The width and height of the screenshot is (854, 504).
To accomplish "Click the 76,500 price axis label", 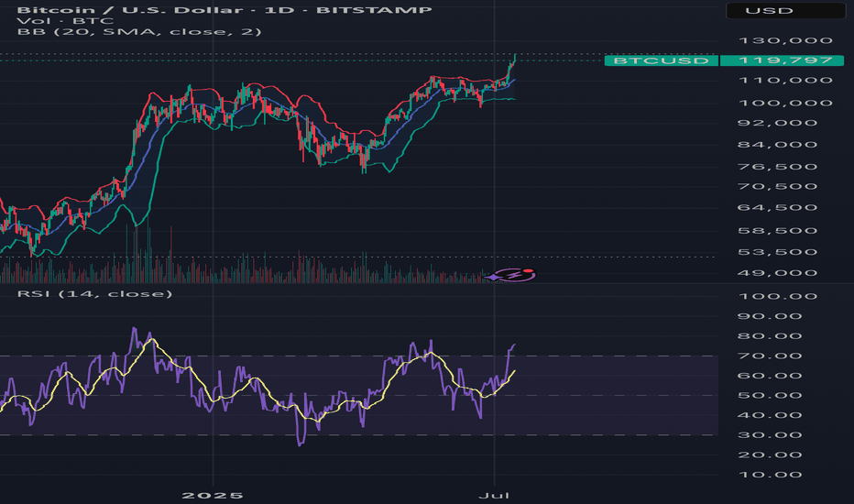I will (x=777, y=167).
